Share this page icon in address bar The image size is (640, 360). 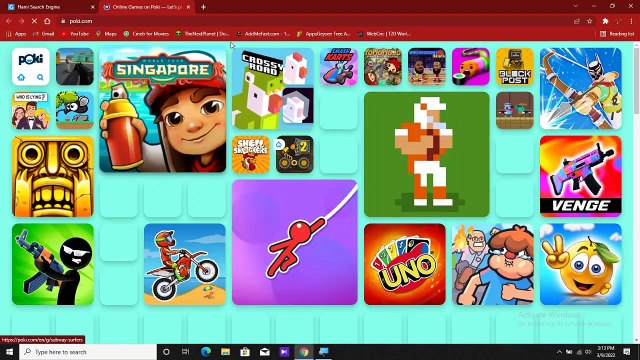click(577, 21)
